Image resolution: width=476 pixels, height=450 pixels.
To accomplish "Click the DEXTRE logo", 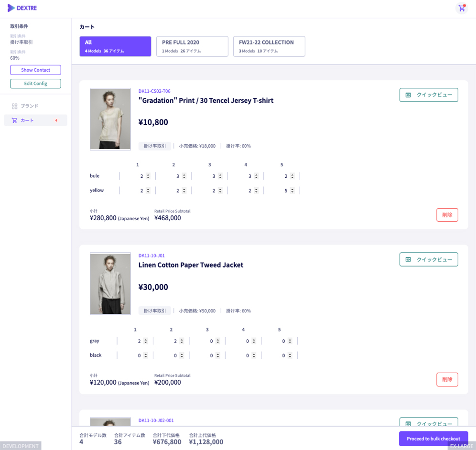I will coord(22,8).
